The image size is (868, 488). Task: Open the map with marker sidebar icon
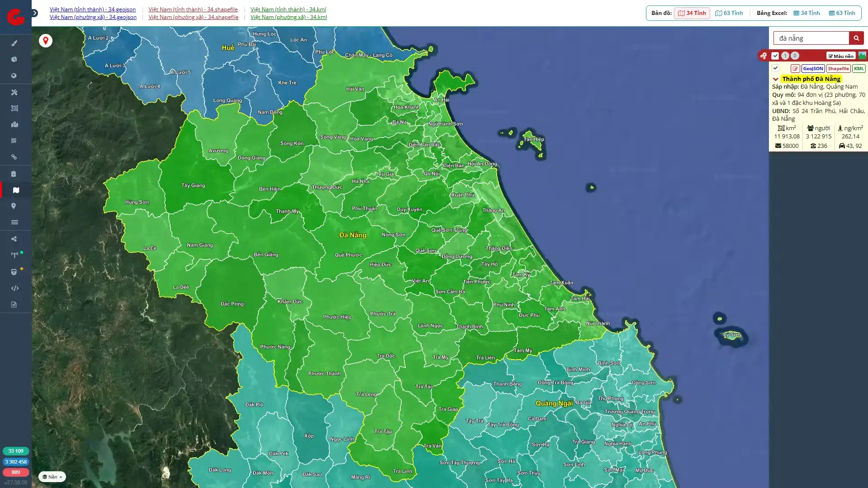point(14,124)
